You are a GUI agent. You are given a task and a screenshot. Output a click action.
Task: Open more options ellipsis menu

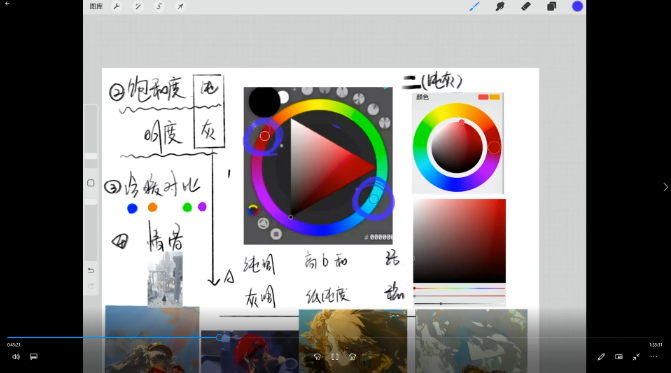click(x=653, y=356)
